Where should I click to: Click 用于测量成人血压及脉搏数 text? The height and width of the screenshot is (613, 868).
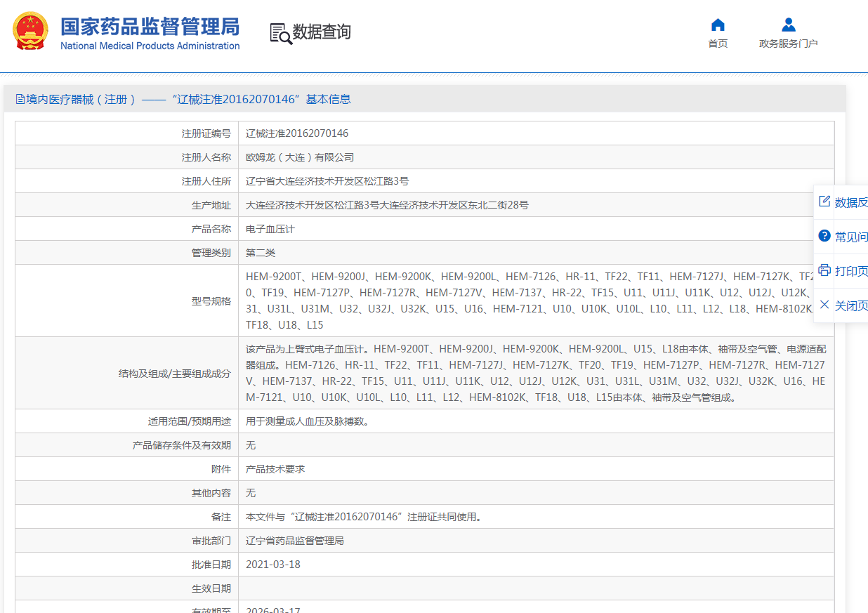pos(308,421)
